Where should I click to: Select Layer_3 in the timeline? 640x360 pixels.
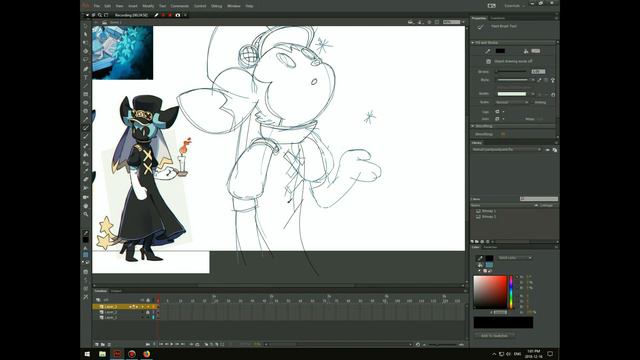[x=111, y=307]
